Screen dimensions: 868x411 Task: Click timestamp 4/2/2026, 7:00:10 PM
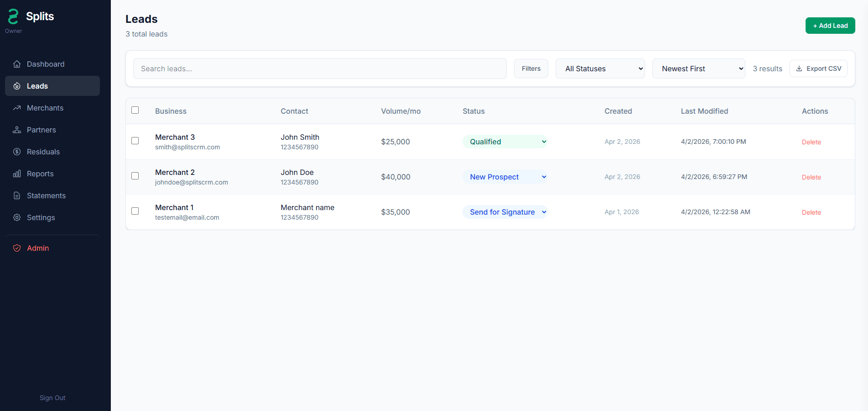[x=713, y=142]
